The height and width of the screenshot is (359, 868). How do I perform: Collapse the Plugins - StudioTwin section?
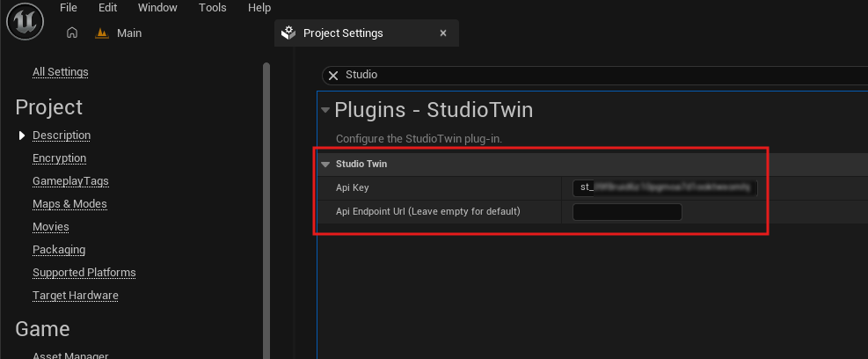325,110
